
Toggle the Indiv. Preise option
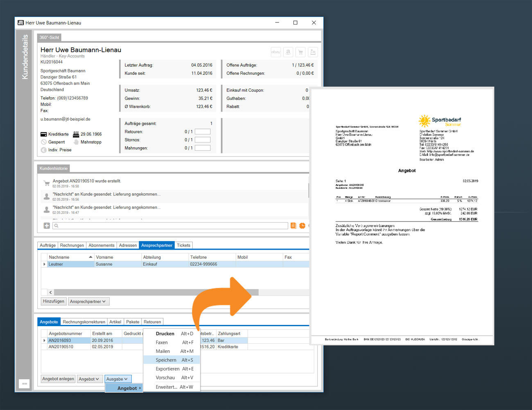pos(44,150)
